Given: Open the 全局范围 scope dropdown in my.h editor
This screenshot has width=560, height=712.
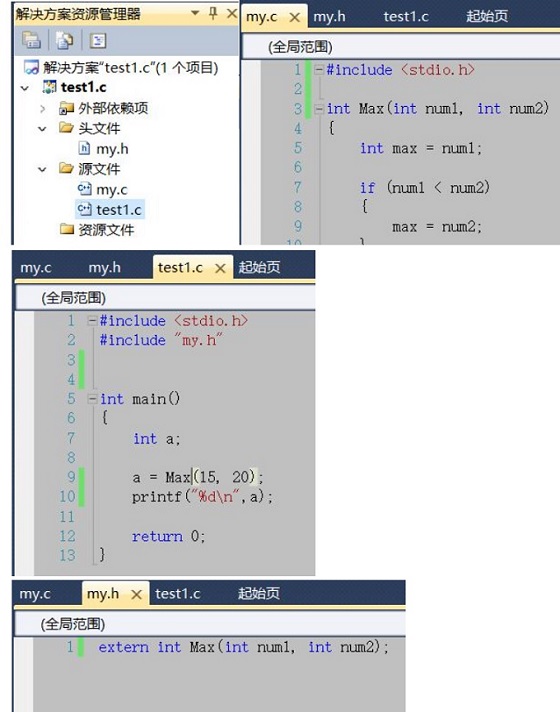Looking at the screenshot, I should [x=210, y=624].
